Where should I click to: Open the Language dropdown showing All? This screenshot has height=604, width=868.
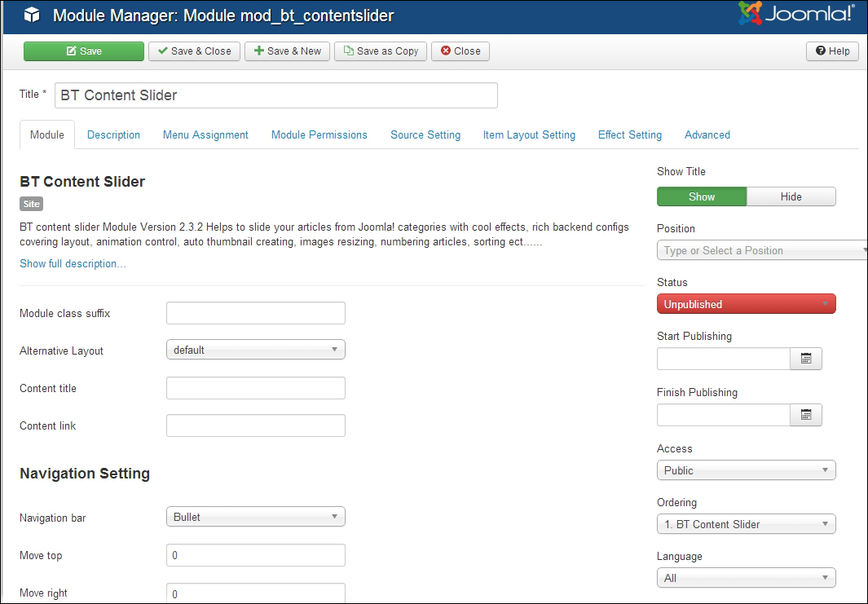pyautogui.click(x=747, y=578)
